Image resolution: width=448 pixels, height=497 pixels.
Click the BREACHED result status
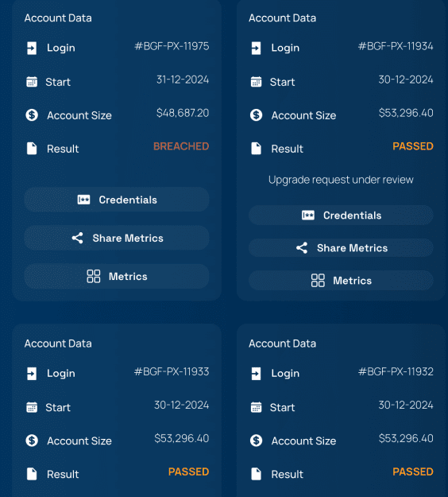point(181,146)
